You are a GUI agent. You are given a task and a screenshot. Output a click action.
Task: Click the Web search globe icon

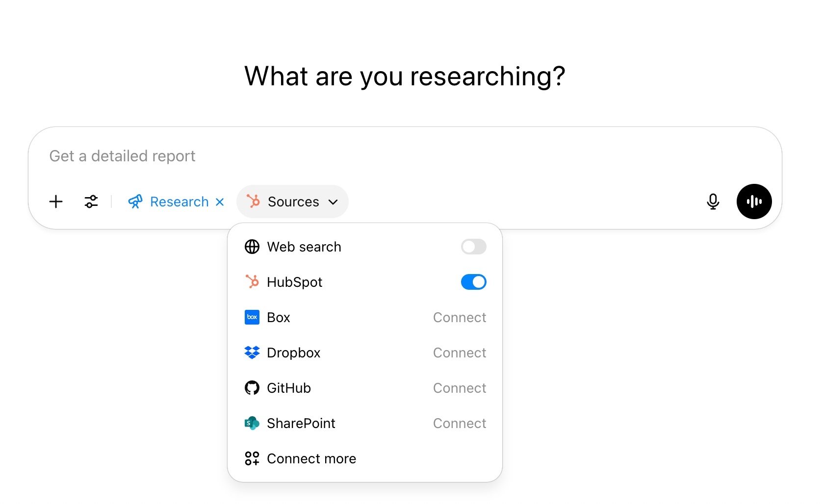pos(252,247)
